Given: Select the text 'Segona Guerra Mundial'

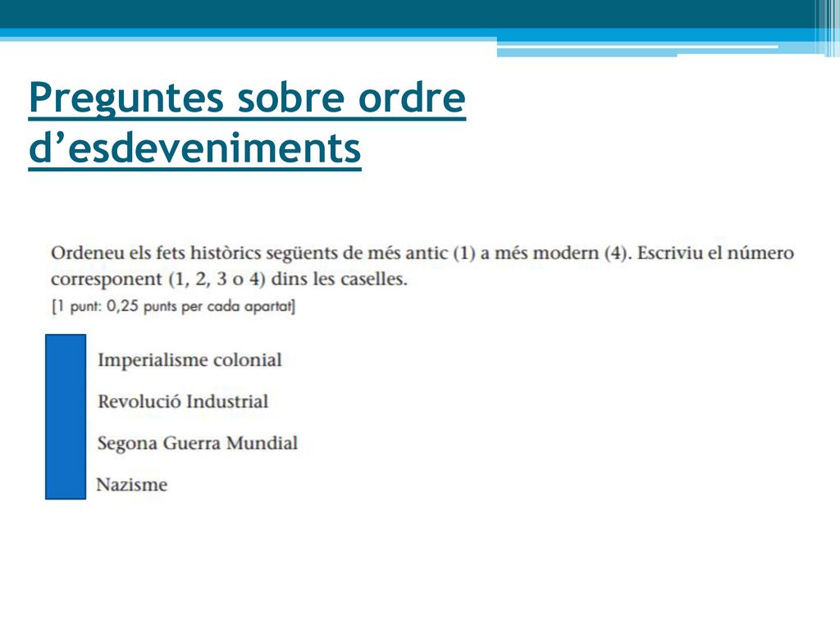Looking at the screenshot, I should tap(197, 444).
